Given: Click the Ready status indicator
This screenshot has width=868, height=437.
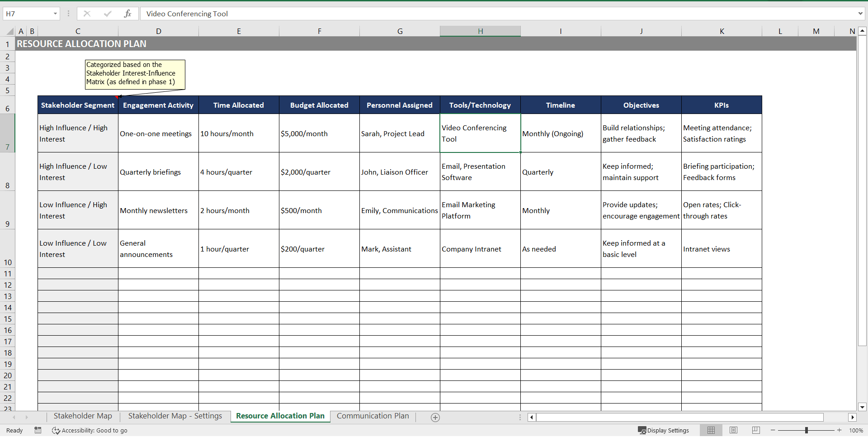Looking at the screenshot, I should (x=14, y=430).
